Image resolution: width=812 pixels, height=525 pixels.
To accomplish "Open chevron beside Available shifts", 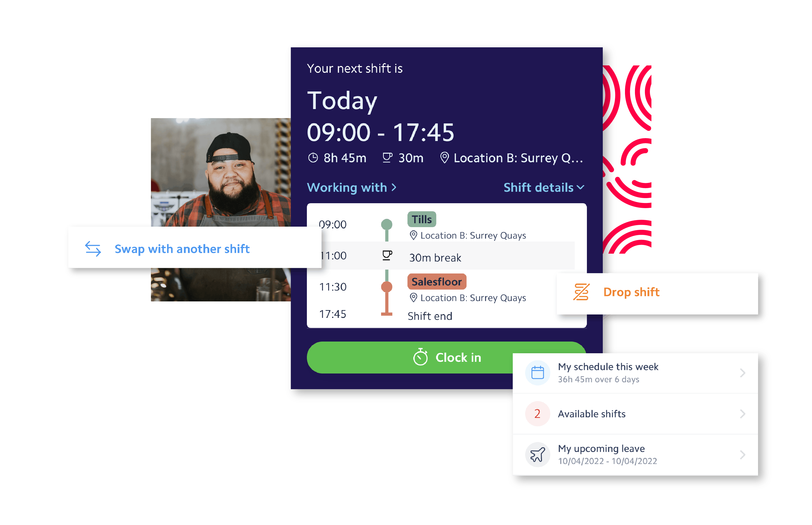I will coord(742,414).
